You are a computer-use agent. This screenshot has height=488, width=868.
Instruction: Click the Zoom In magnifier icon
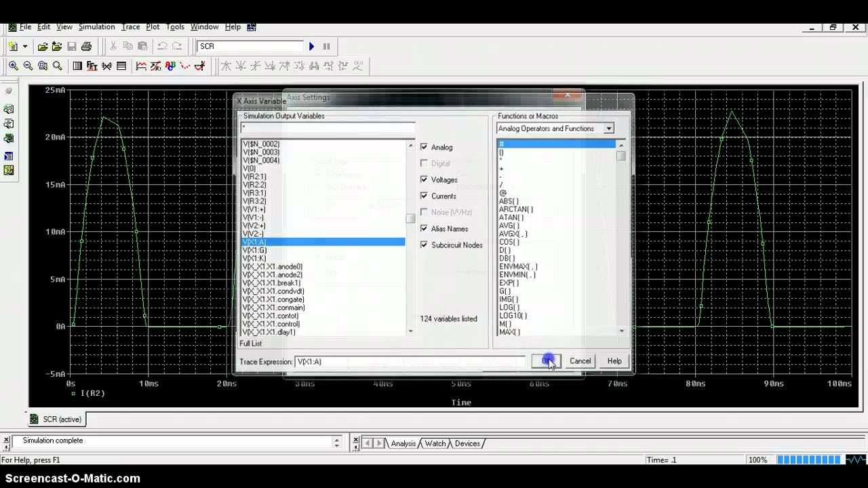14,66
